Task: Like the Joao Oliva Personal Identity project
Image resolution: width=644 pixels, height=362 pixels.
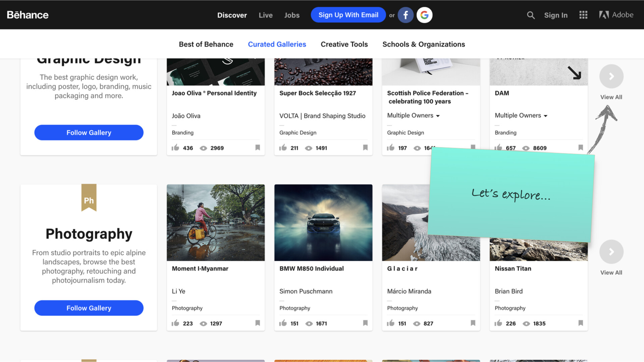Action: (x=175, y=148)
